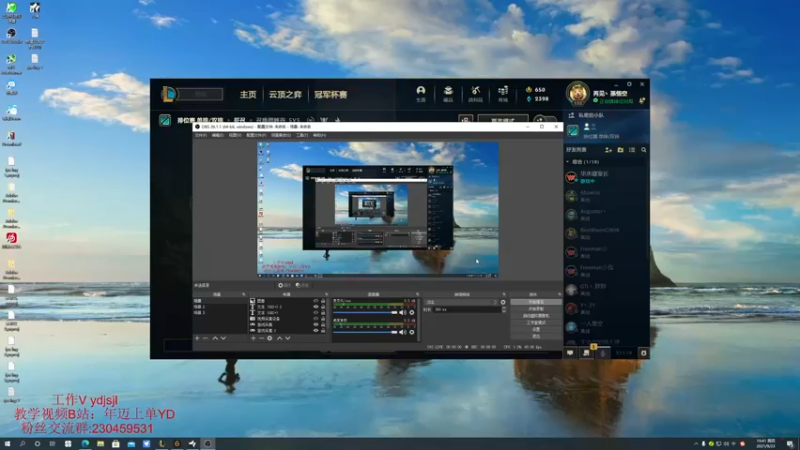Mute 桌面音频 speaker icon in mixer
Viewport: 800px width, 450px height.
403,332
